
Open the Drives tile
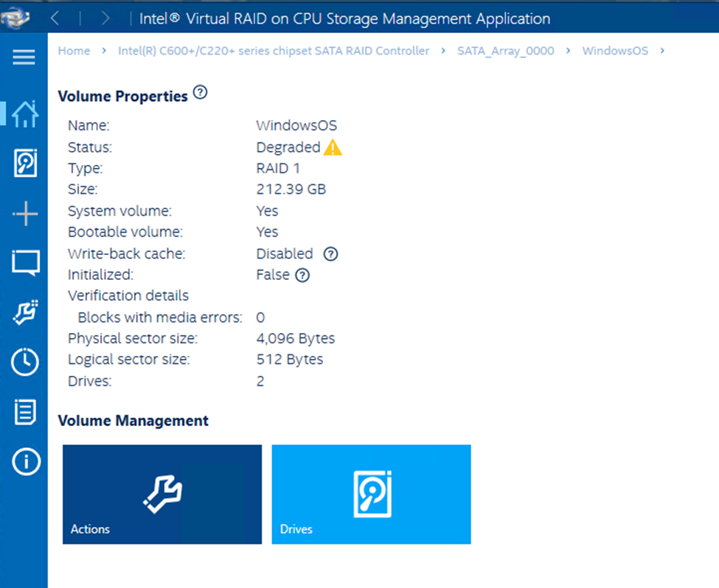(372, 494)
